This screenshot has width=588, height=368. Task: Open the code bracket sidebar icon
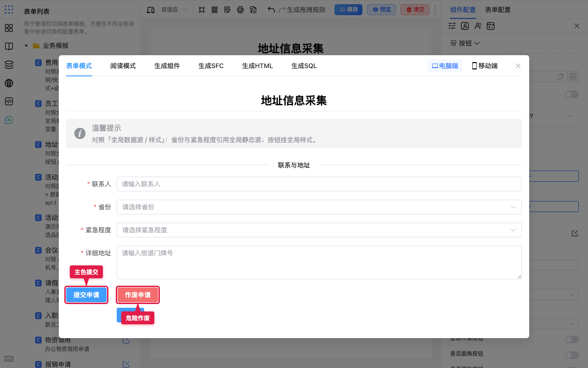click(x=9, y=102)
